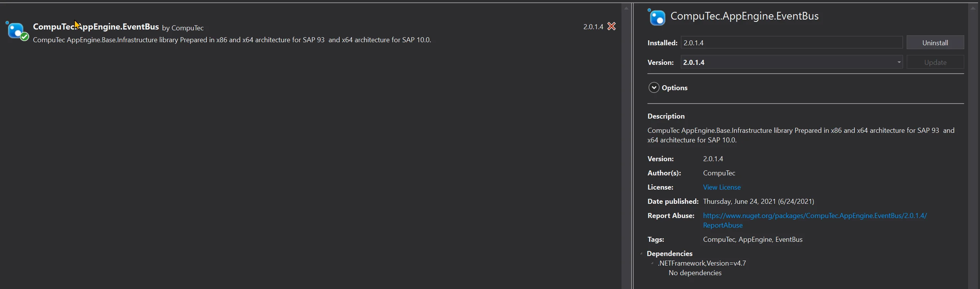Collapse the .NETFramework,Version=v4.7 node

click(653, 263)
